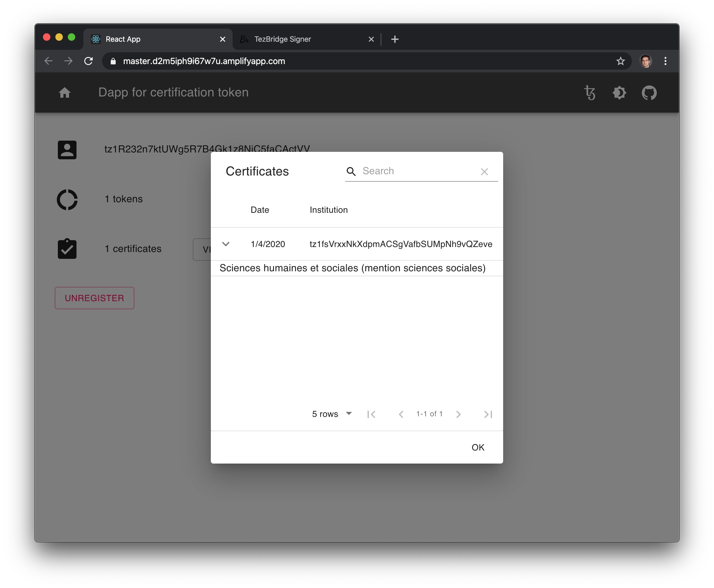Click the search magnifier icon in Certificates
Viewport: 714px width, 588px height.
click(x=351, y=171)
